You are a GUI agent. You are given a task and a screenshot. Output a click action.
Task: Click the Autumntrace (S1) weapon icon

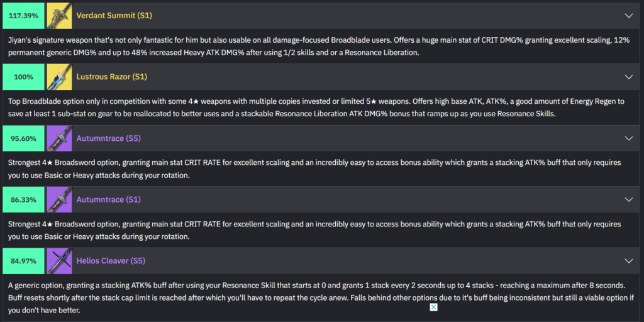click(x=59, y=199)
